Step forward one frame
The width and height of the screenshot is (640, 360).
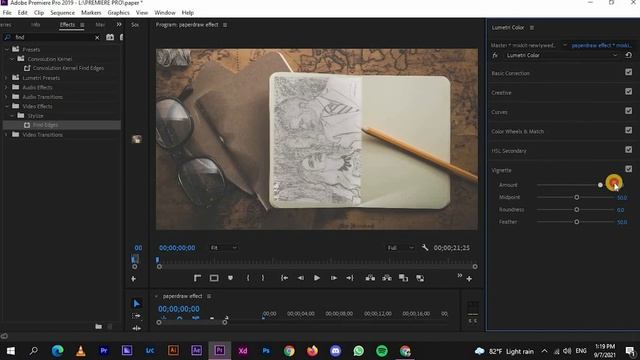pos(333,278)
